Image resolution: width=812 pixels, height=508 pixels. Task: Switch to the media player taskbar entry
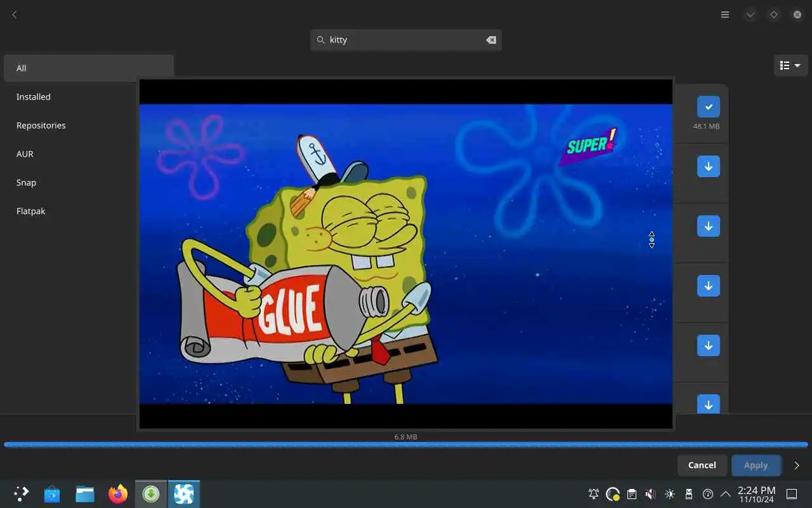[x=184, y=494]
